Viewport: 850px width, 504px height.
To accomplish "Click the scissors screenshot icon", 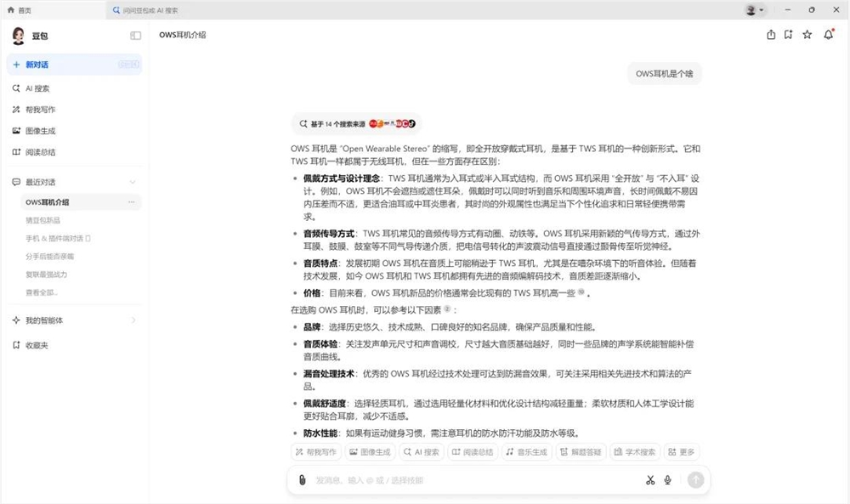I will (x=650, y=480).
